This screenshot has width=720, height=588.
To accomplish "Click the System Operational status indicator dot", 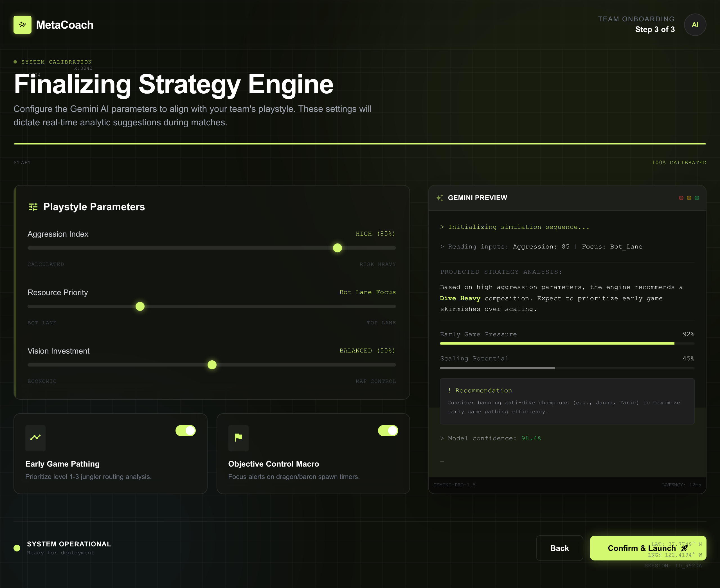I will coord(17,548).
